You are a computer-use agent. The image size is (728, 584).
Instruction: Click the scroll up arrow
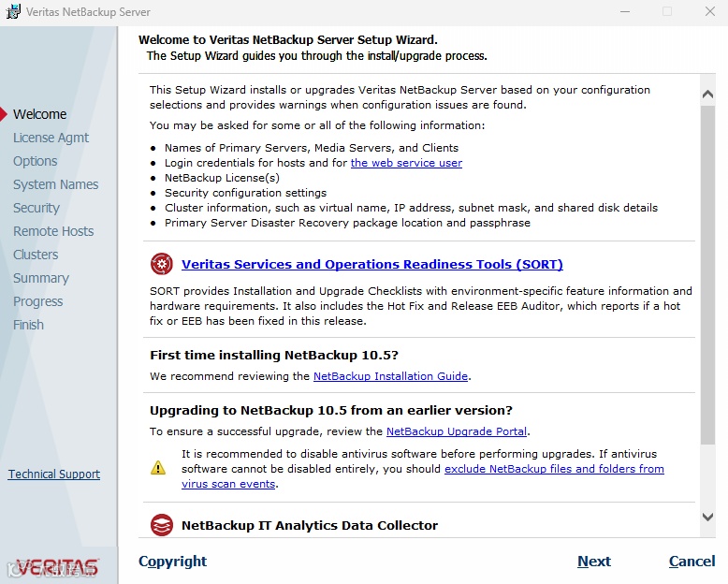707,95
